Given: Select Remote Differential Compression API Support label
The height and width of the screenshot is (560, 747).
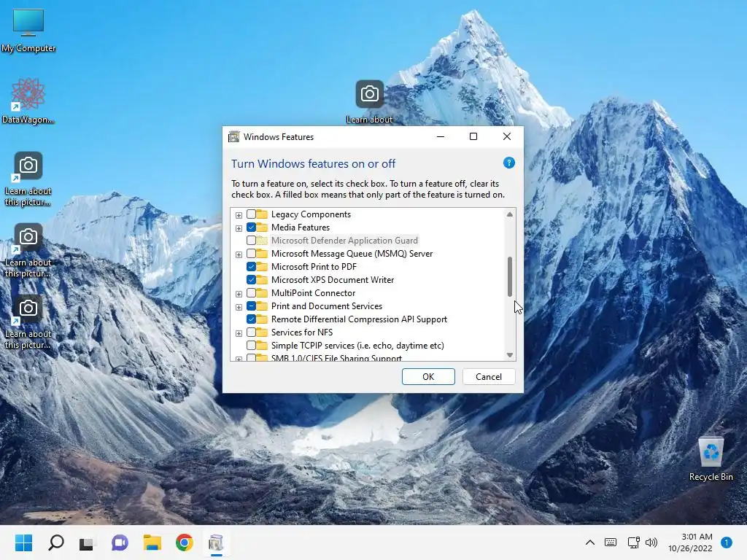Looking at the screenshot, I should tap(359, 319).
